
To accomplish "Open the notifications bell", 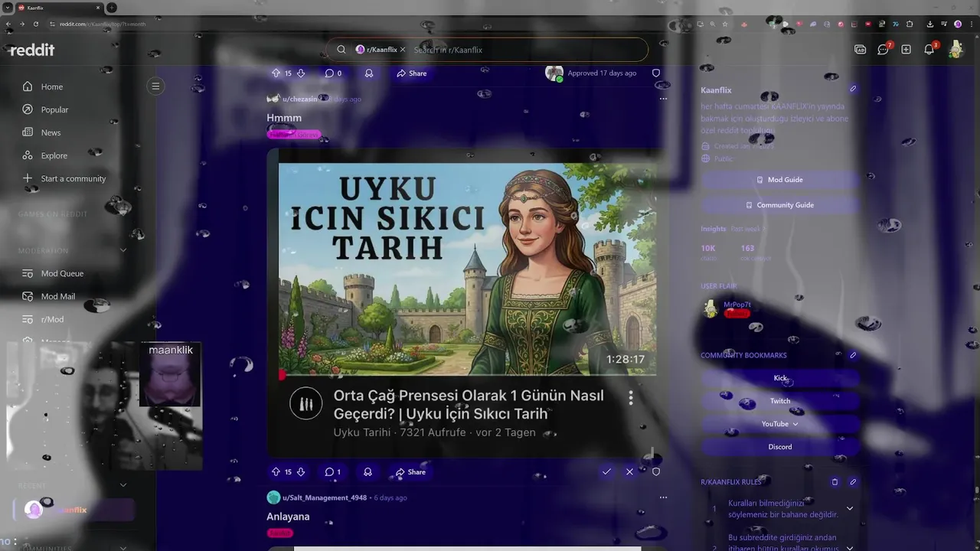I will pyautogui.click(x=929, y=50).
